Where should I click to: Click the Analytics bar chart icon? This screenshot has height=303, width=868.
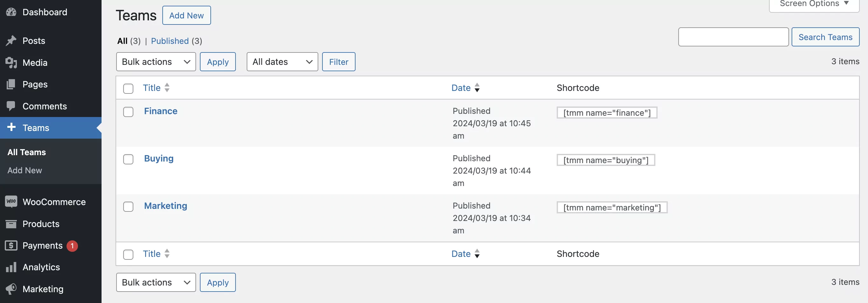click(11, 267)
